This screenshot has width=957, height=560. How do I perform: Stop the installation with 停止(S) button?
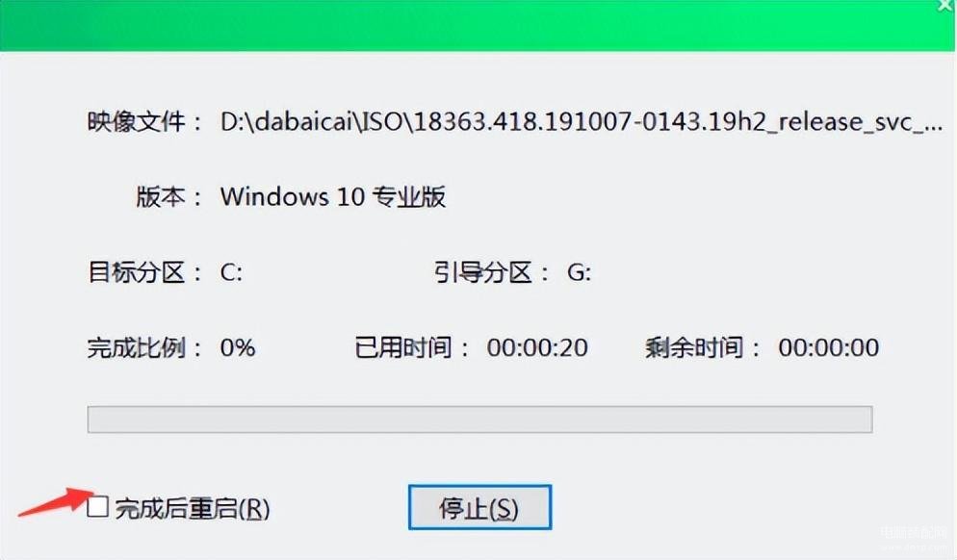click(479, 507)
